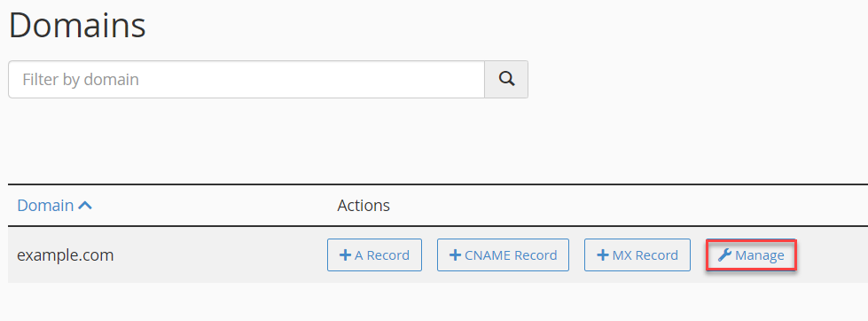Add a CNAME Record for example.com
This screenshot has height=321, width=868.
504,255
